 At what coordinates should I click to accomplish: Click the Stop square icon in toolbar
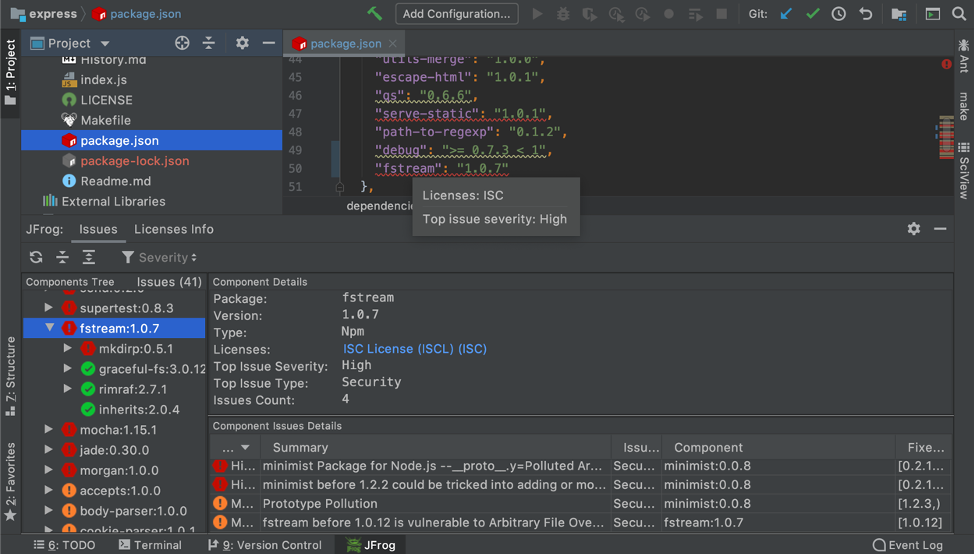click(721, 14)
